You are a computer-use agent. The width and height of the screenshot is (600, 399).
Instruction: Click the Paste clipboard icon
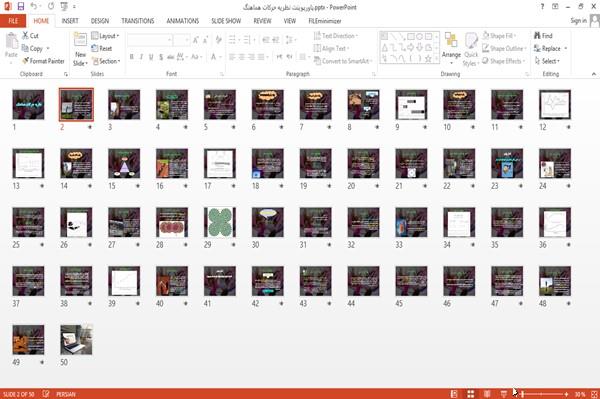coord(11,41)
